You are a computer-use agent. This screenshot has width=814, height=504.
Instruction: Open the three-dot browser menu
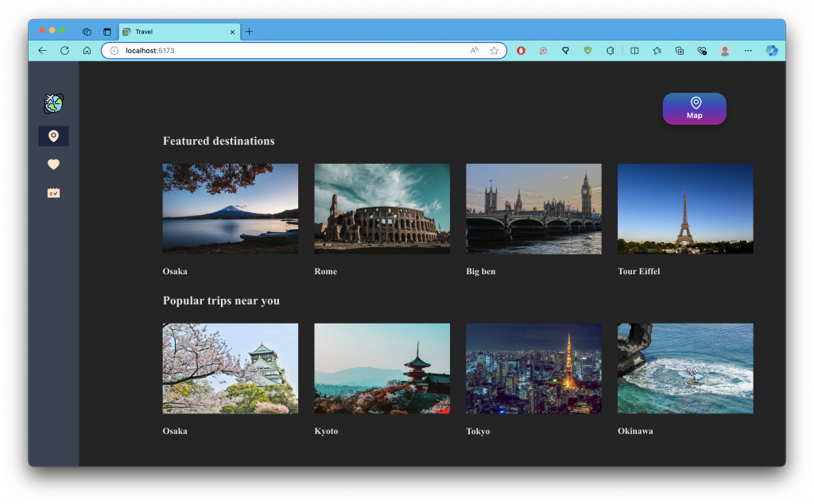tap(748, 50)
